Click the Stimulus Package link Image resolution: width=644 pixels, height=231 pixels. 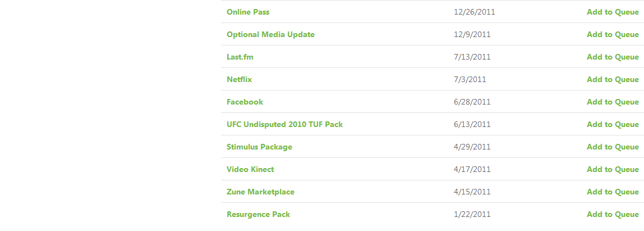pyautogui.click(x=259, y=147)
